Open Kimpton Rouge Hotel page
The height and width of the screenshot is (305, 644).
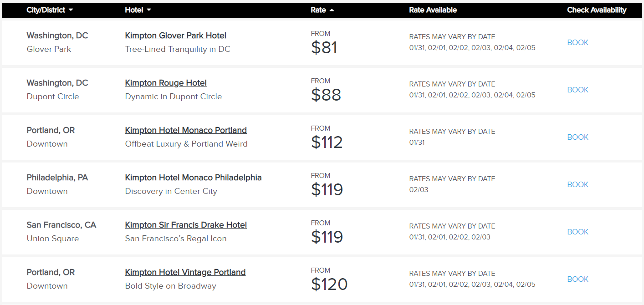[166, 83]
